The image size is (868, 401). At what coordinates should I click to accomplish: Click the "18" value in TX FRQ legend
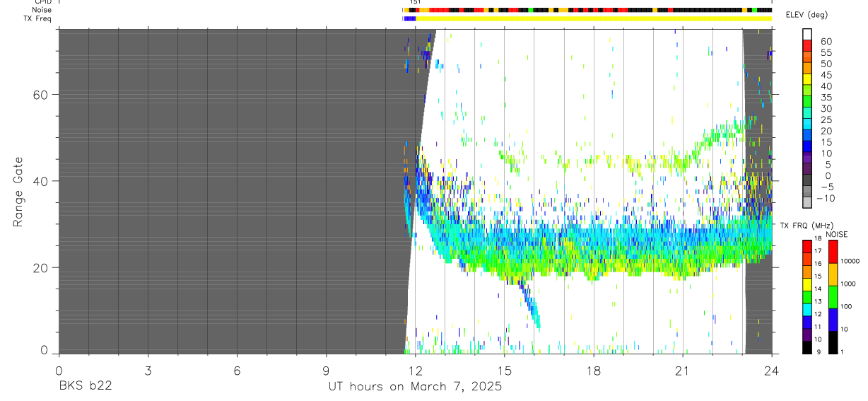(x=818, y=239)
